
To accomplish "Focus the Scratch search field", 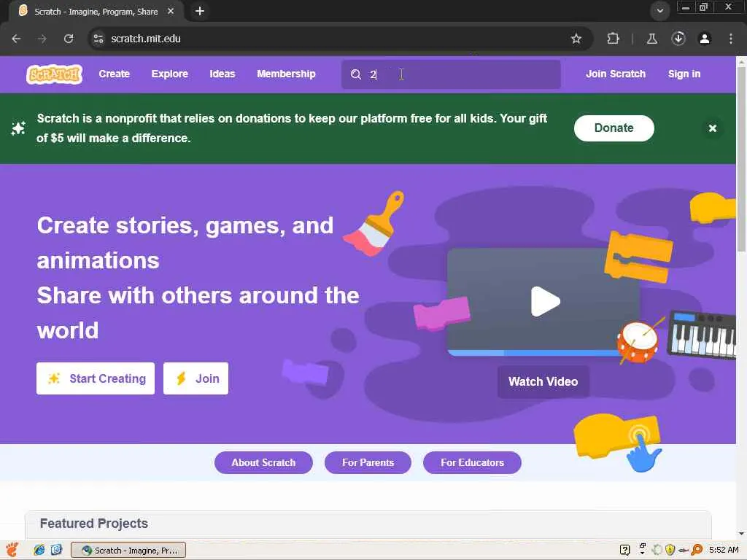I will tap(451, 74).
